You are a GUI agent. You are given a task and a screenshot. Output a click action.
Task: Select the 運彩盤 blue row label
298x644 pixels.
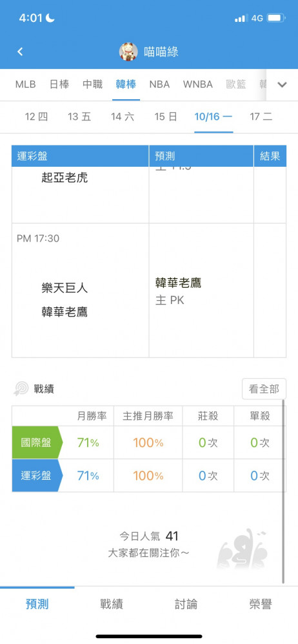pyautogui.click(x=37, y=476)
